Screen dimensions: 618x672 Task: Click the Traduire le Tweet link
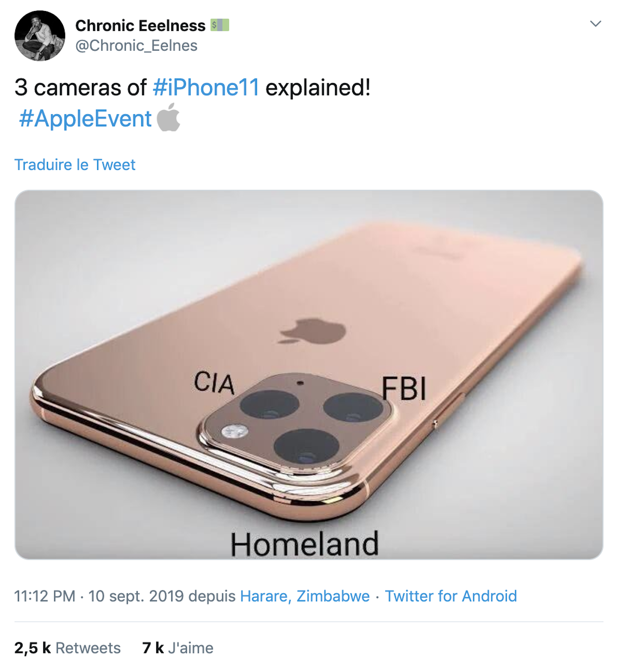point(75,165)
